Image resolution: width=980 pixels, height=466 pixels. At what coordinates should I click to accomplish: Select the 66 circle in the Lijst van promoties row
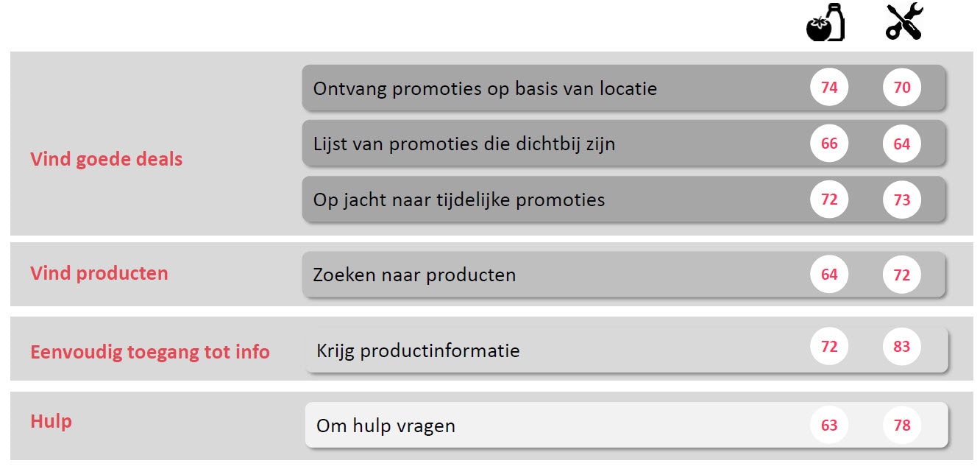(829, 144)
